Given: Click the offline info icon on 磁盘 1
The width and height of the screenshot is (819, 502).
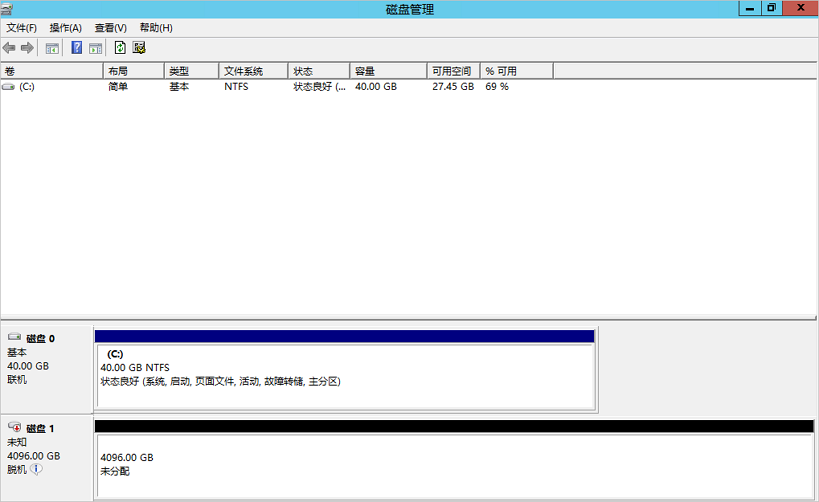Looking at the screenshot, I should tap(36, 469).
